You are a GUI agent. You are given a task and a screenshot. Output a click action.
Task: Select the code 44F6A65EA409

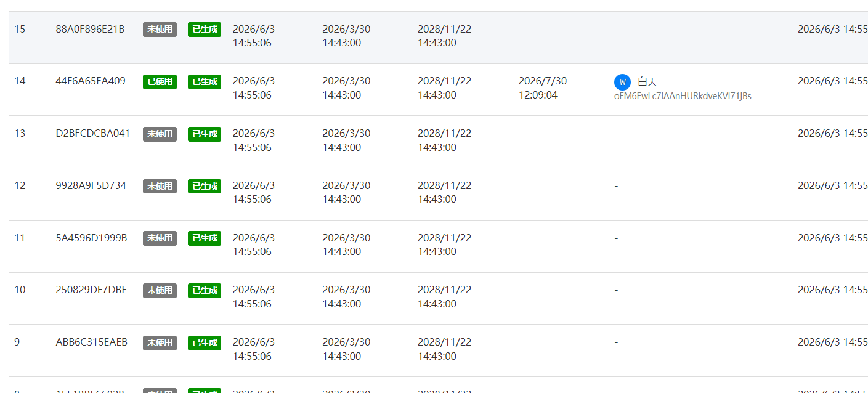[x=91, y=81]
